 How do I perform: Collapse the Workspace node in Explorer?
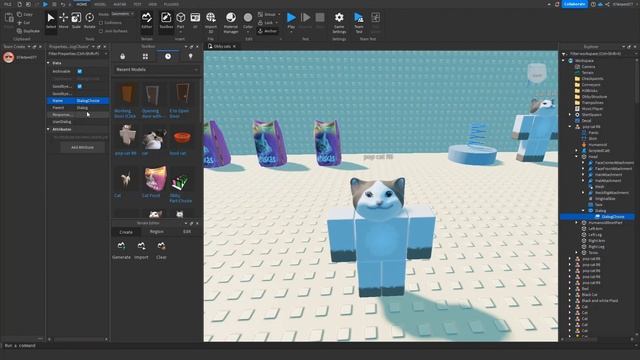click(x=564, y=61)
